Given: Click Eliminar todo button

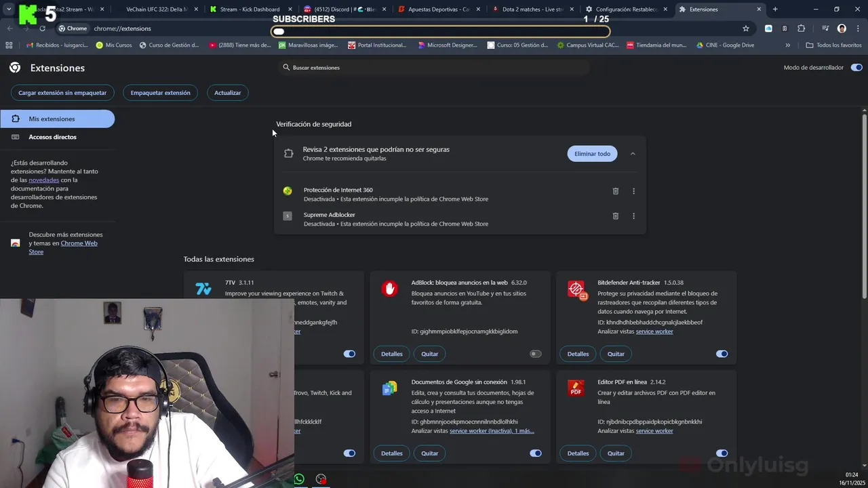Looking at the screenshot, I should click(592, 154).
